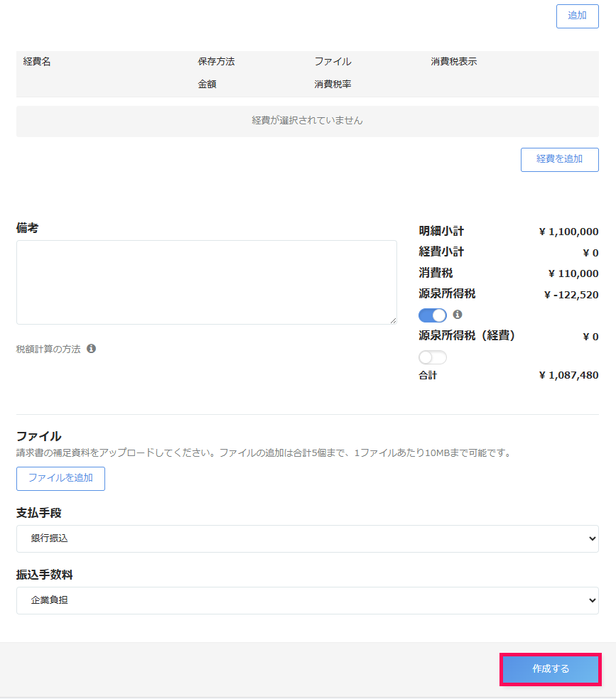
Task: Open the 振込手数料 dropdown showing 企業負担
Action: (307, 600)
